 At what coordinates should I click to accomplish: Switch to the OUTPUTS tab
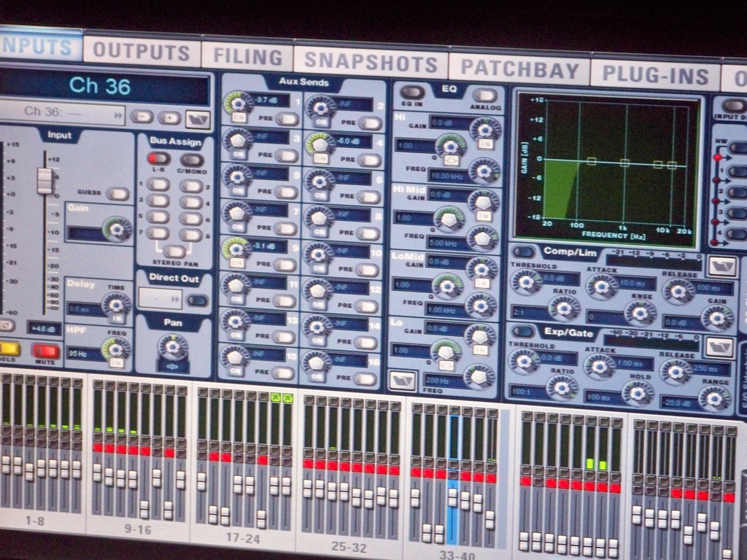tap(142, 50)
